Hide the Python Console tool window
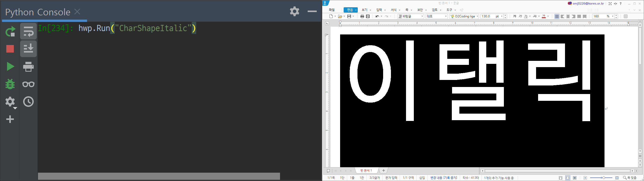This screenshot has height=181, width=644. [x=312, y=11]
